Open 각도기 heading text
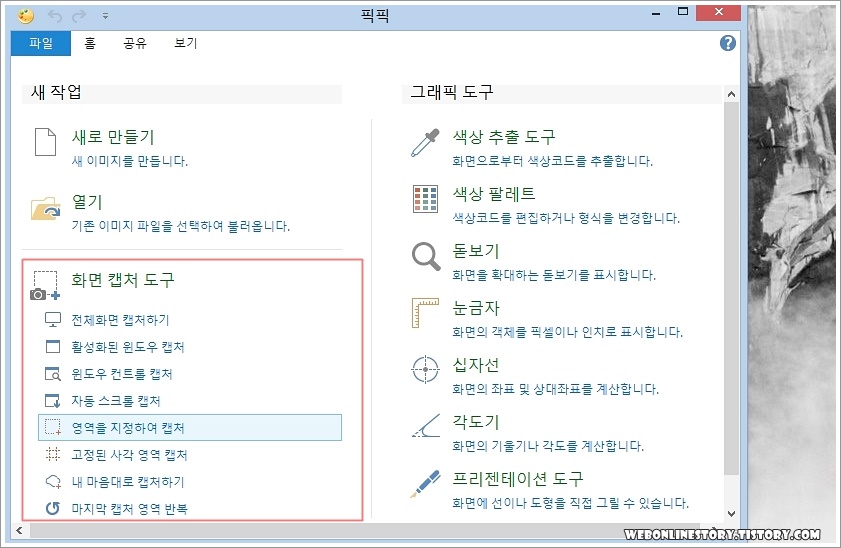841x548 pixels. 476,421
